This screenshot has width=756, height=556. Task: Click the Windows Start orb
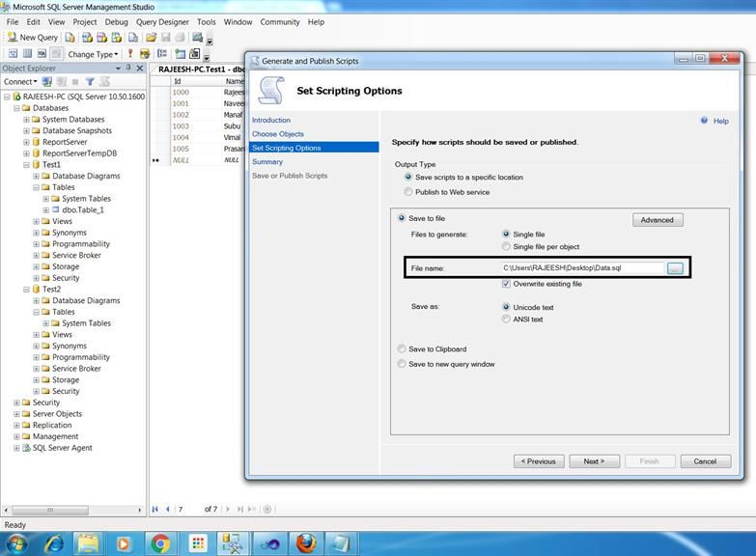pyautogui.click(x=15, y=544)
